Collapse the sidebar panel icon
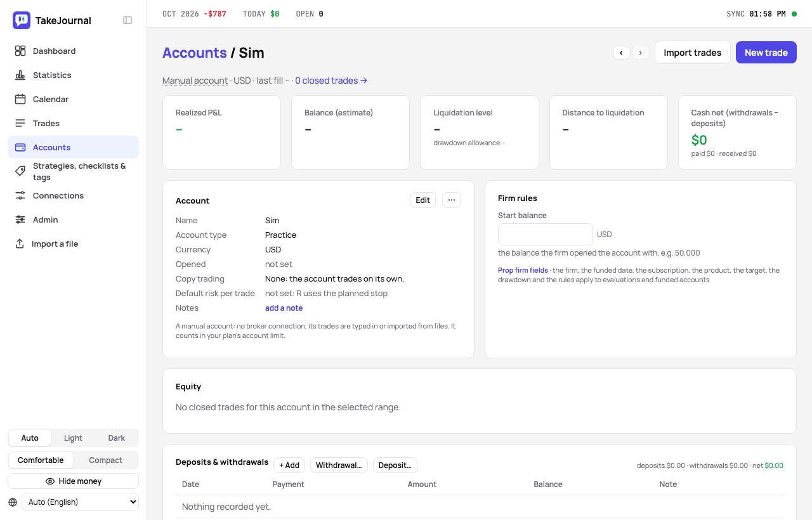 (x=128, y=20)
